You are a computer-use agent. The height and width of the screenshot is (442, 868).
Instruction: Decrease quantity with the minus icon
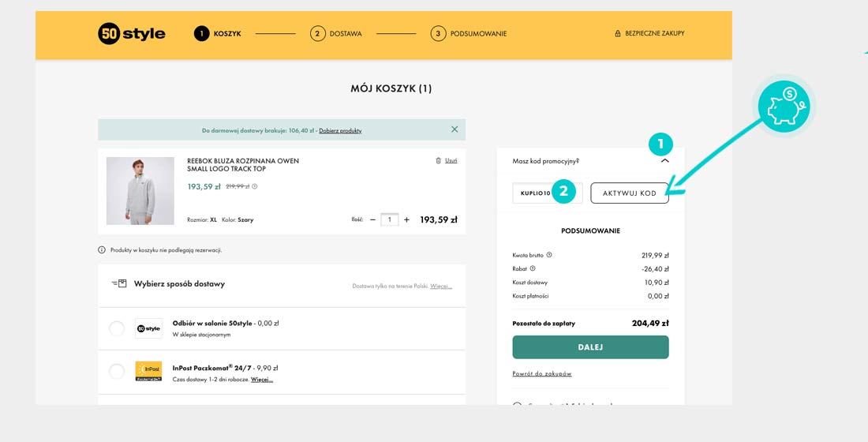(372, 220)
